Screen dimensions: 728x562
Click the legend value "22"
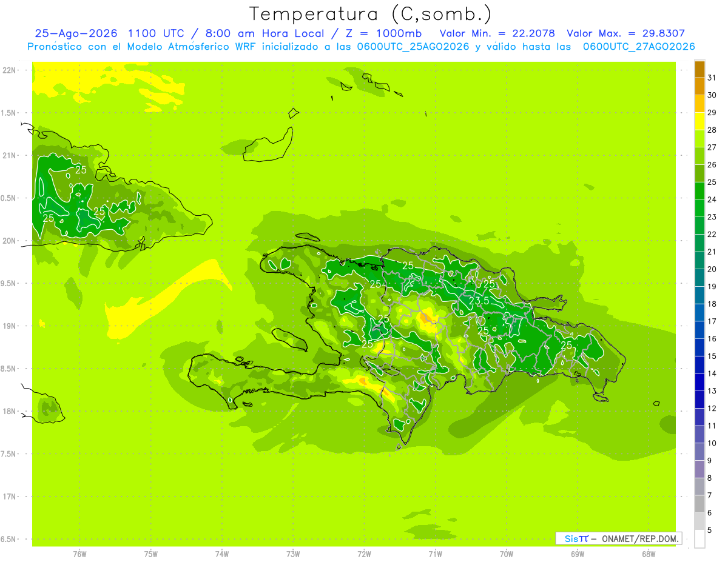pyautogui.click(x=712, y=234)
